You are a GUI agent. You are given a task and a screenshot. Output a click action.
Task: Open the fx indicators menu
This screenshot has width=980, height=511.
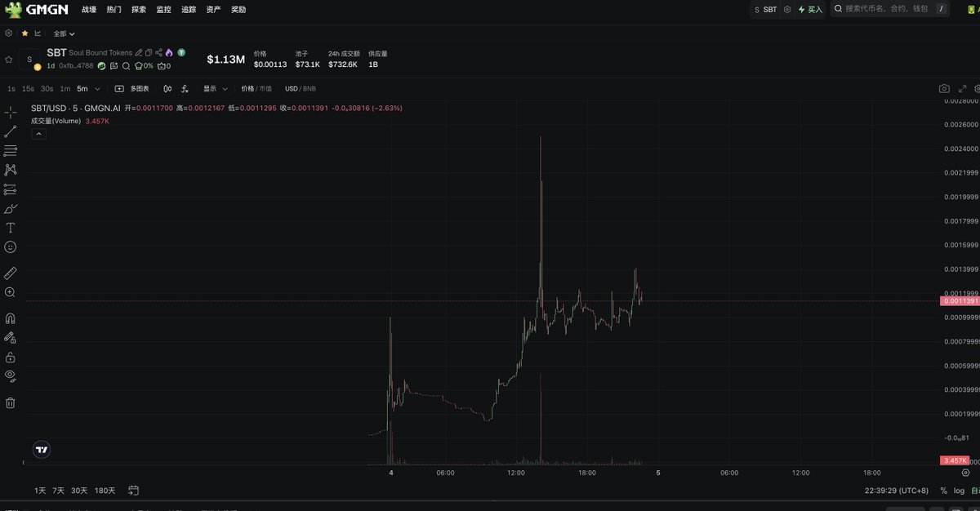click(185, 88)
